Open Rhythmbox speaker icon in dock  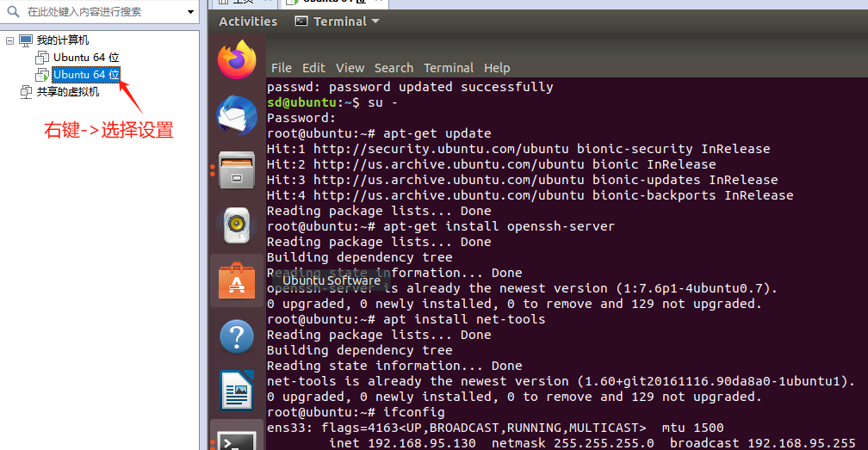click(237, 225)
